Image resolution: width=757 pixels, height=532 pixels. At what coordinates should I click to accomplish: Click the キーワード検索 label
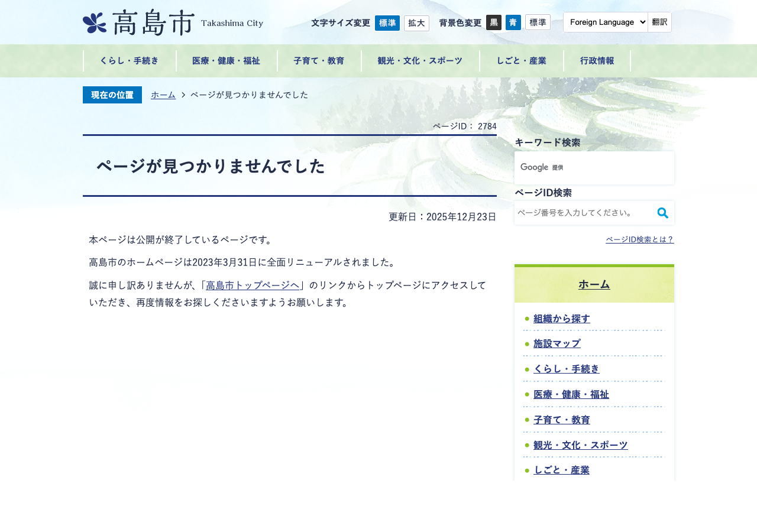pyautogui.click(x=548, y=142)
